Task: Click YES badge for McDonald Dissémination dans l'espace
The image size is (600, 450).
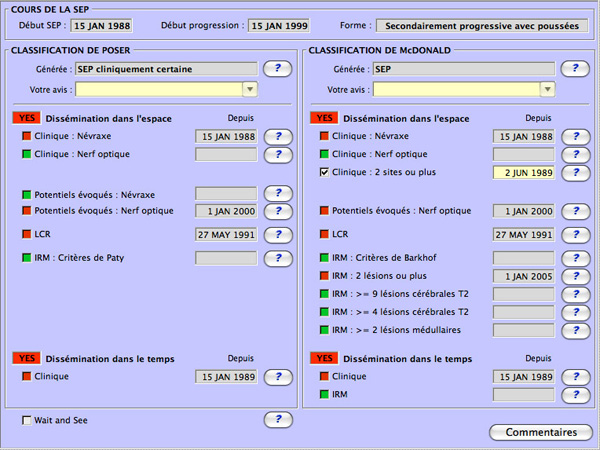Action: click(x=324, y=118)
